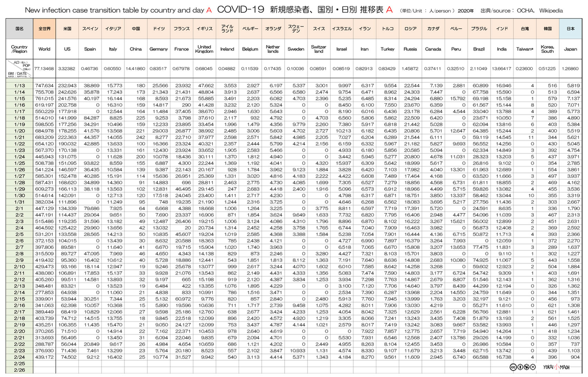Select the 'World' column header
The width and height of the screenshot is (588, 377).
point(45,49)
